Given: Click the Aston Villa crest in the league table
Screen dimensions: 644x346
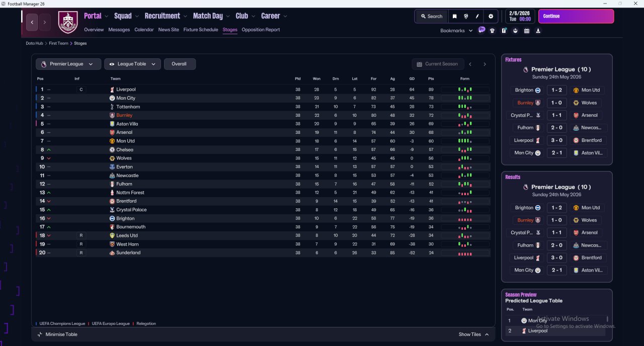Looking at the screenshot, I should 112,124.
